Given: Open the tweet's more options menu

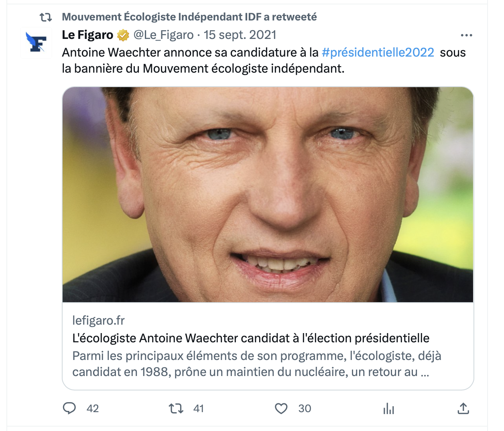Looking at the screenshot, I should pos(466,35).
